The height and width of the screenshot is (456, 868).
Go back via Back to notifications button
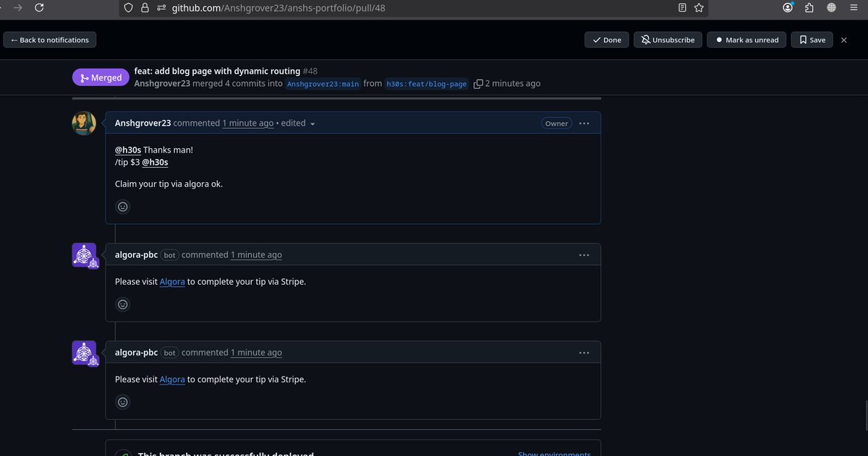50,40
